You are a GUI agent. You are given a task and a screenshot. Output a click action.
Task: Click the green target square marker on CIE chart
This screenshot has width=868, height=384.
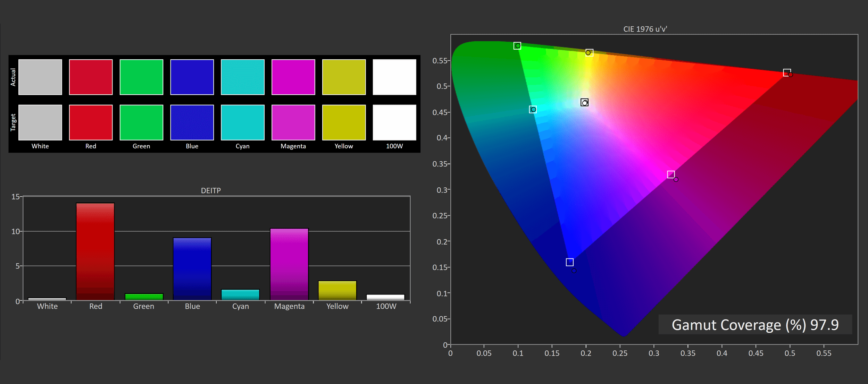click(x=517, y=46)
